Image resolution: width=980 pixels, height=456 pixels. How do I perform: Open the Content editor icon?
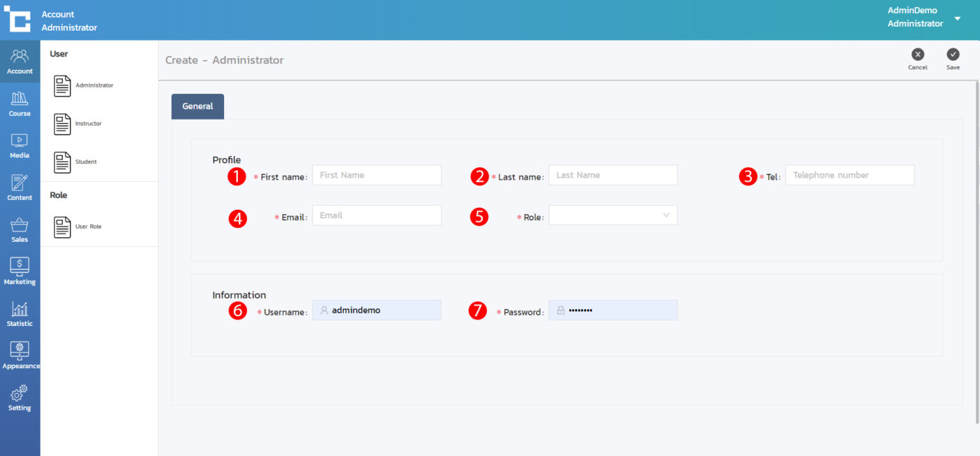tap(20, 187)
